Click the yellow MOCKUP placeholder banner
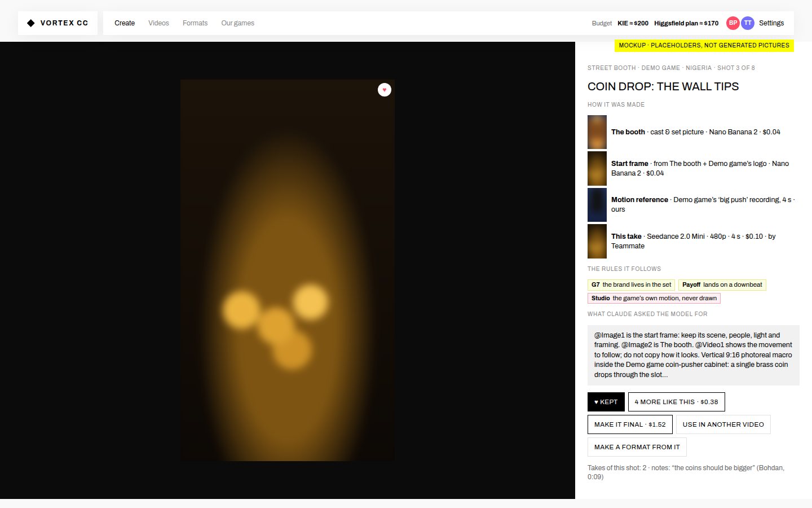This screenshot has width=812, height=508. click(x=704, y=45)
